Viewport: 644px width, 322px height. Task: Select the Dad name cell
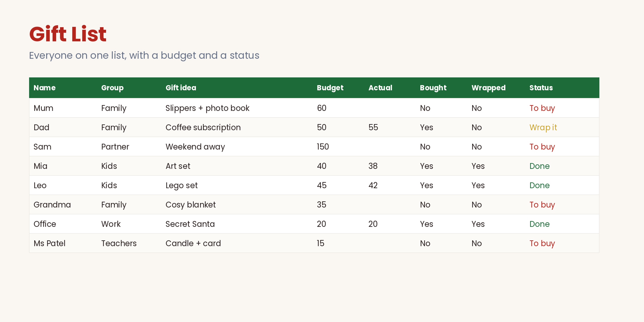(42, 127)
